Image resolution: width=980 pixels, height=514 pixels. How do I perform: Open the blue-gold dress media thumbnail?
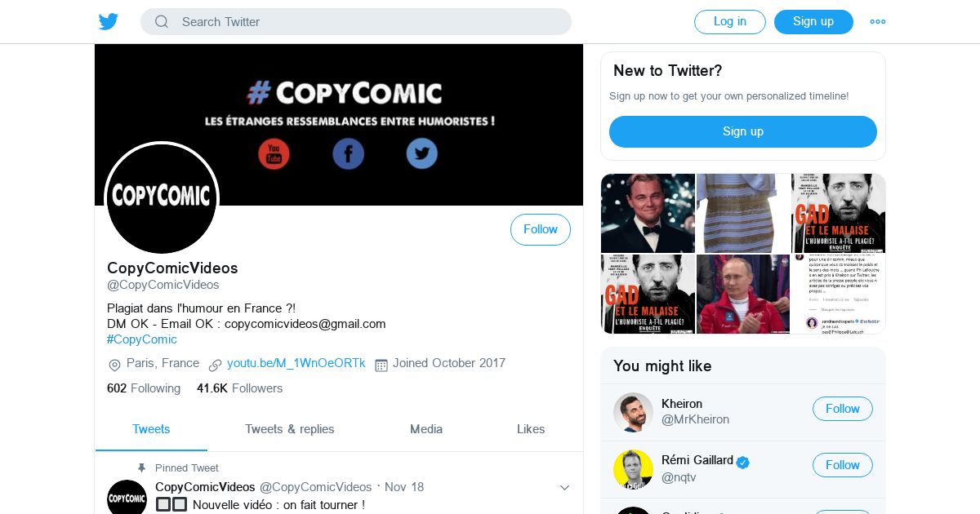(x=742, y=213)
